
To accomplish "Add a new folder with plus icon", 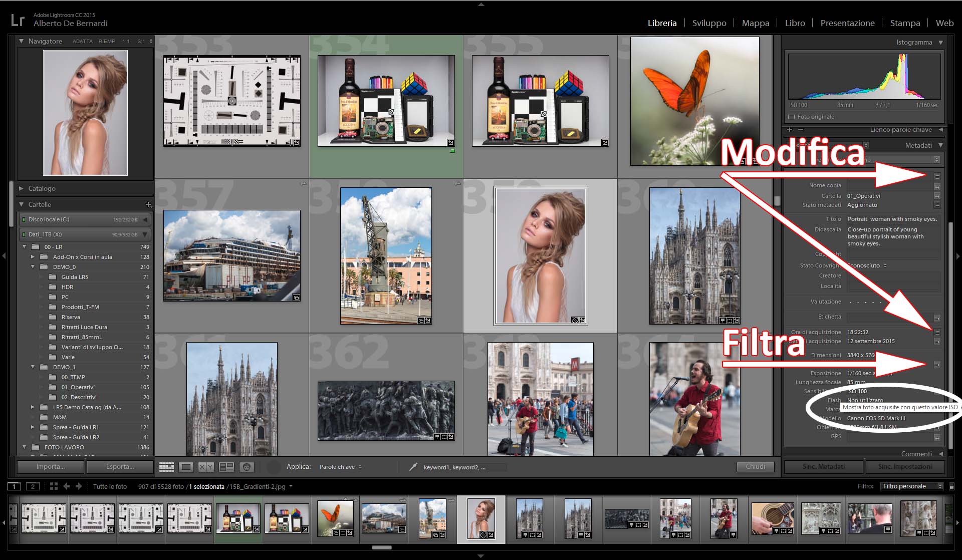I will pos(148,204).
